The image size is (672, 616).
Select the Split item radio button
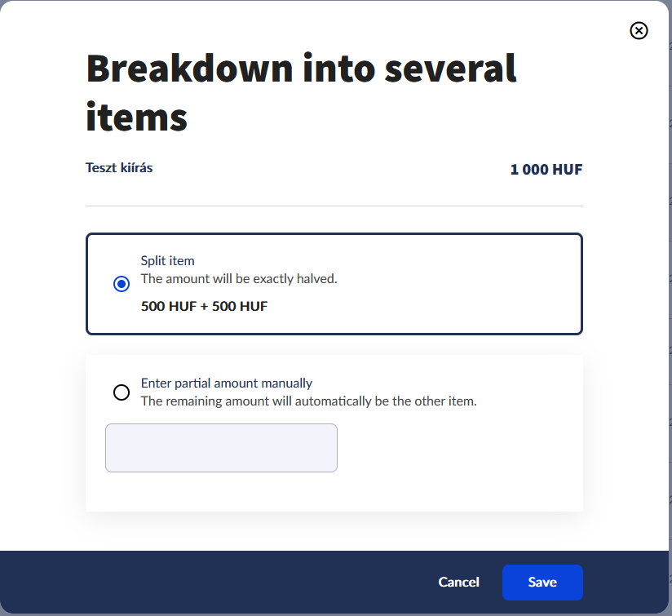coord(122,284)
